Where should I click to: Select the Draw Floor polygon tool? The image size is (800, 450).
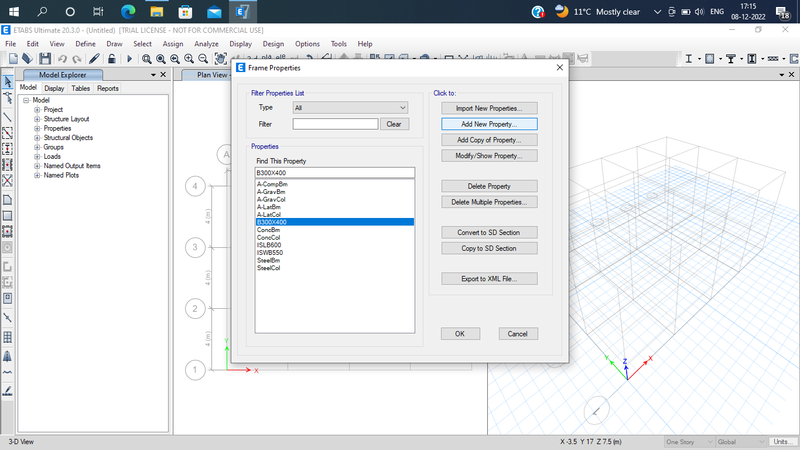[x=8, y=200]
